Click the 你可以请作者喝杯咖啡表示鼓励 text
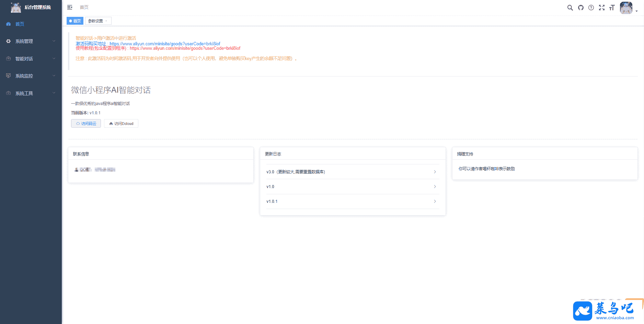Viewport: 644px width, 324px height. coord(487,169)
